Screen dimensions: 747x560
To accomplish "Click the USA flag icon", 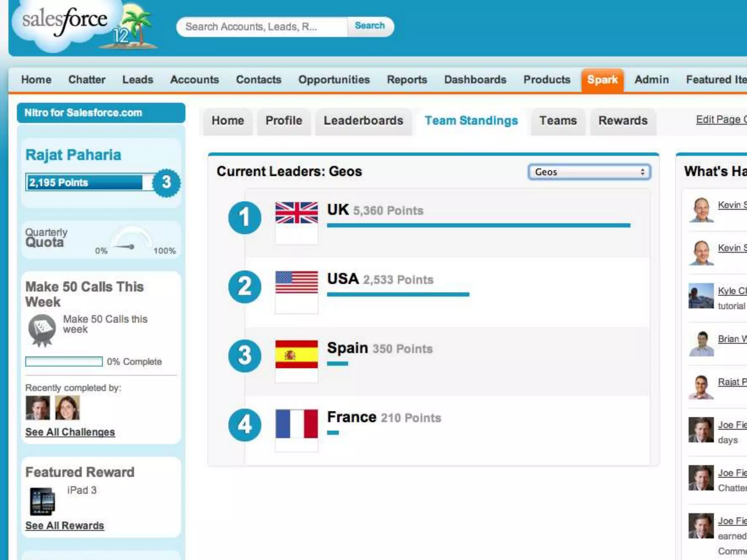I will coord(296,282).
